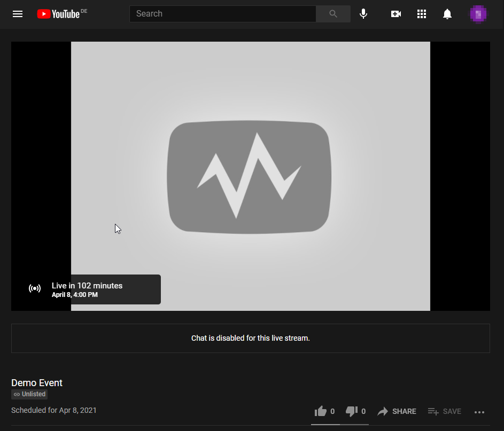Start voice search with microphone icon

tap(363, 14)
